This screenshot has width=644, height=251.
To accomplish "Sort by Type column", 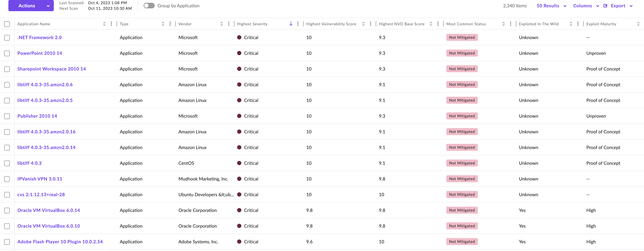I will point(163,24).
